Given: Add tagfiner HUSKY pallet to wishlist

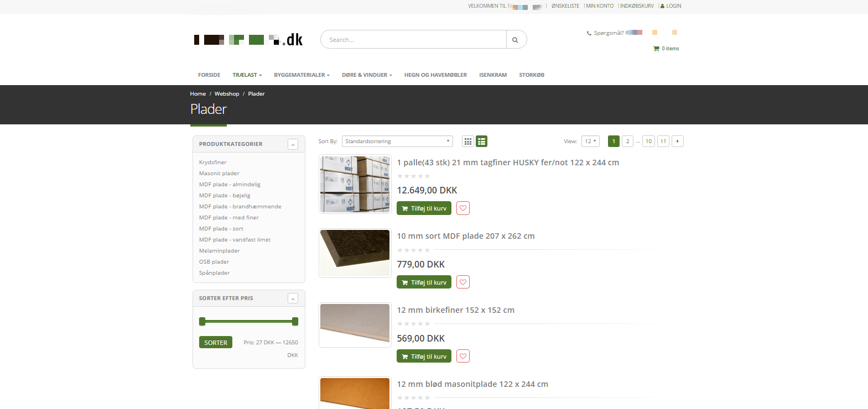Looking at the screenshot, I should click(463, 208).
